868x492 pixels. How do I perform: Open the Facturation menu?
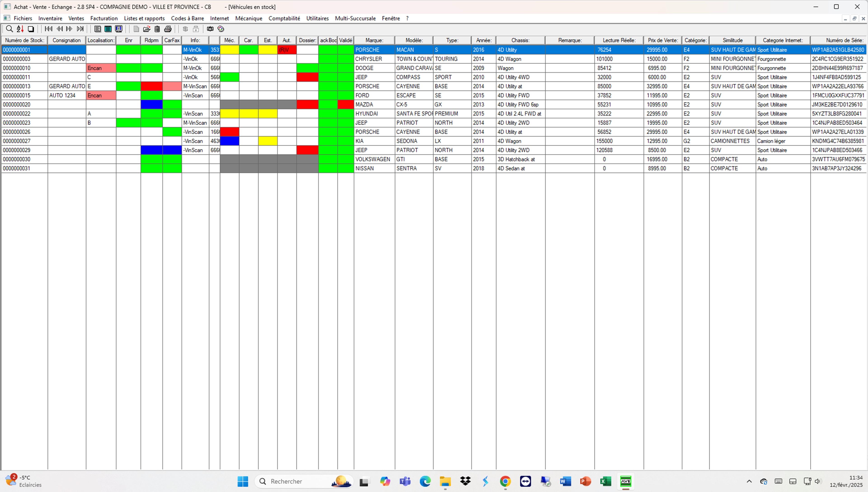click(104, 18)
